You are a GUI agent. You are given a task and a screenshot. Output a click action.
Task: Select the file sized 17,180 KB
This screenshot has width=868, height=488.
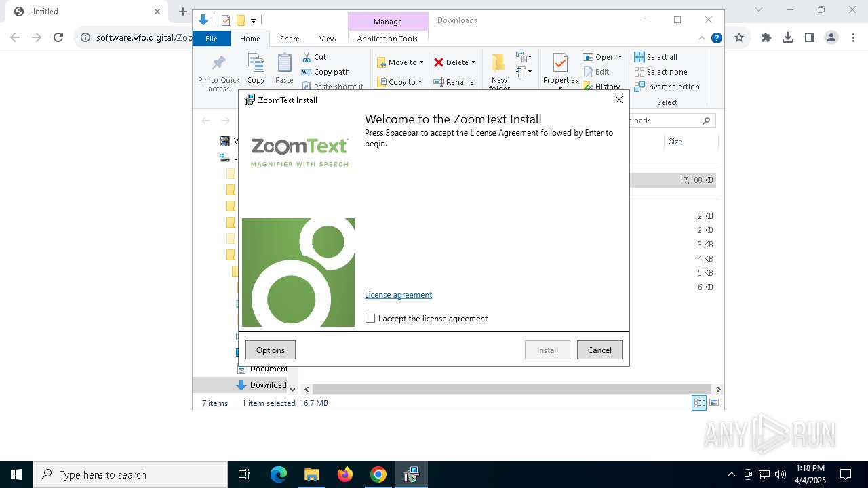tap(673, 180)
